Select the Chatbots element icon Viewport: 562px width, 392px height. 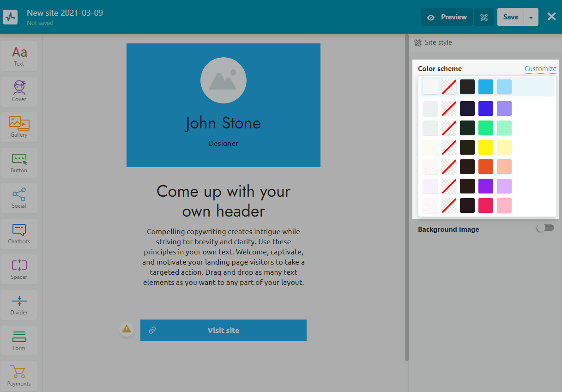pos(19,234)
